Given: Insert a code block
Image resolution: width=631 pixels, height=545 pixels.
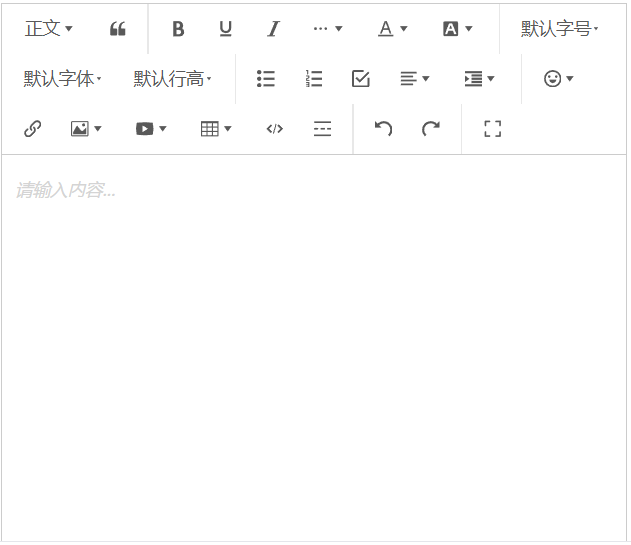Looking at the screenshot, I should pos(275,129).
